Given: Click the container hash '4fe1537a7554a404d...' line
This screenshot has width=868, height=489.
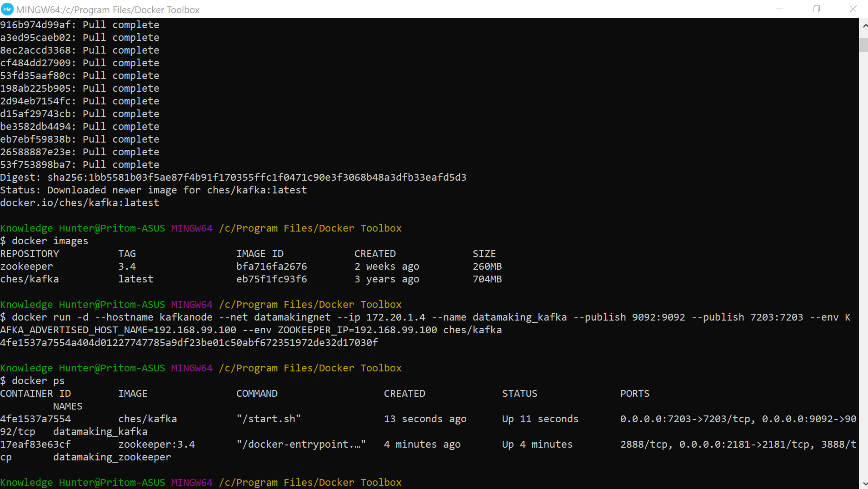Looking at the screenshot, I should tap(189, 343).
